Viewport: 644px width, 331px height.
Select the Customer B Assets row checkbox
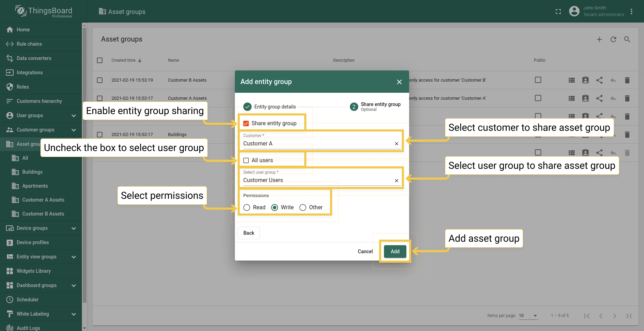100,80
